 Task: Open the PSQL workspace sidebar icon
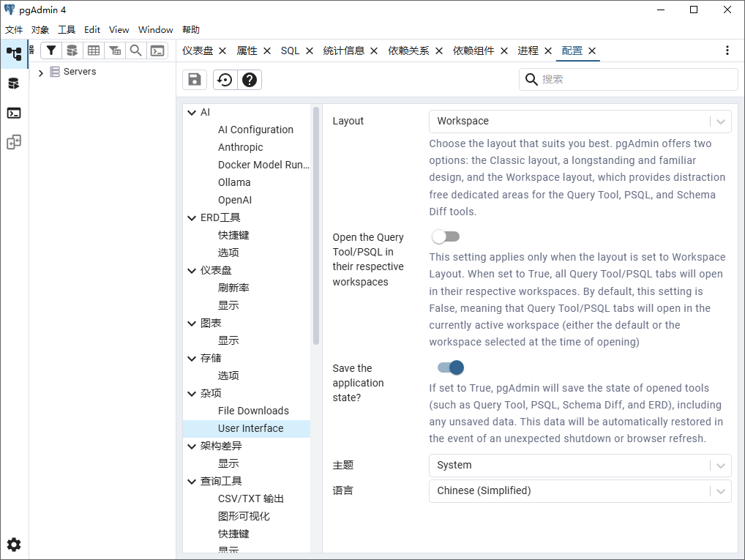pos(14,113)
